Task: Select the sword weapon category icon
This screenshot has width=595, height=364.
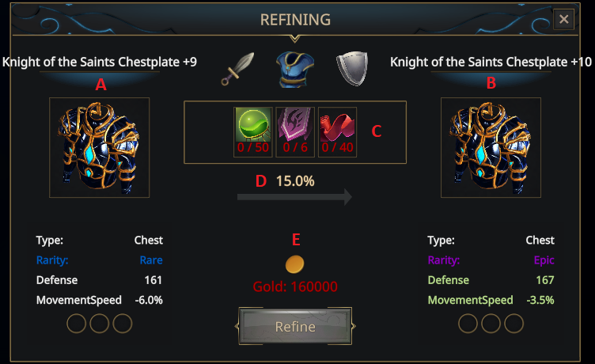Action: (237, 70)
